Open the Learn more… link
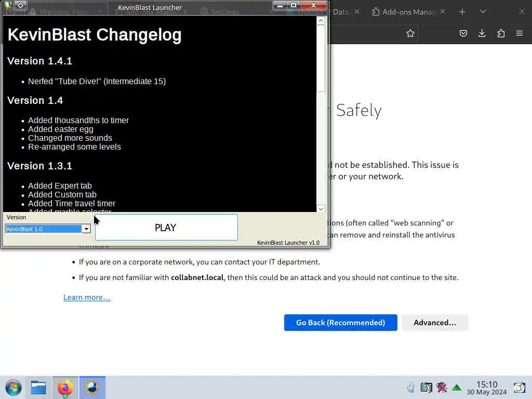This screenshot has height=399, width=532. 87,297
